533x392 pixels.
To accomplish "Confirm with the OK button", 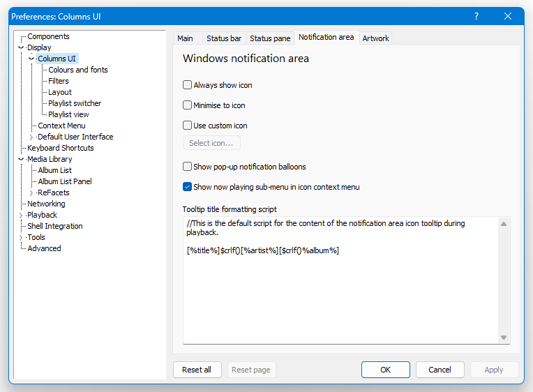I will (386, 370).
